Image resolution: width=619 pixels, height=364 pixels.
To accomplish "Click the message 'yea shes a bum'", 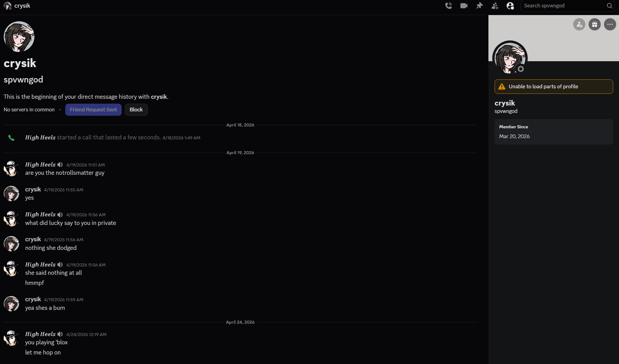I will (45, 308).
